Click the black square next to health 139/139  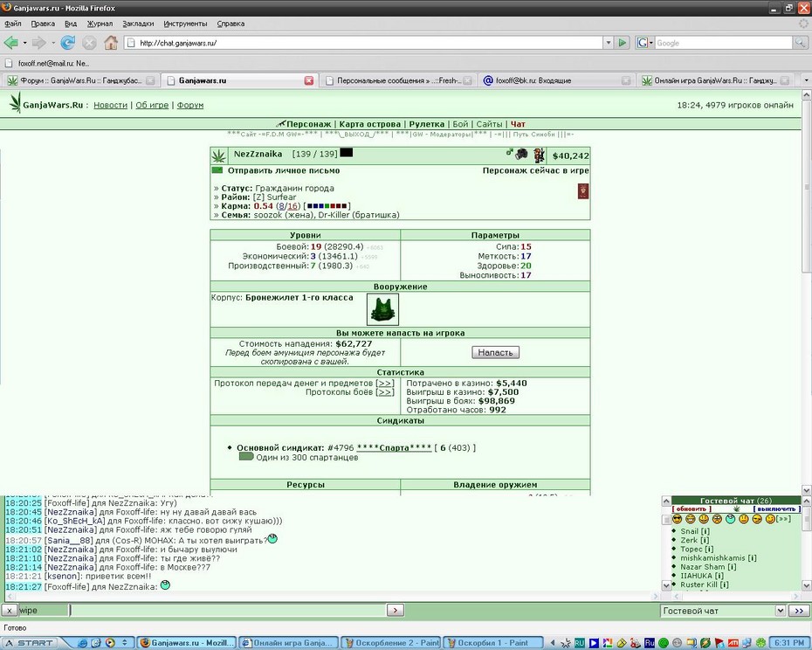click(x=346, y=152)
